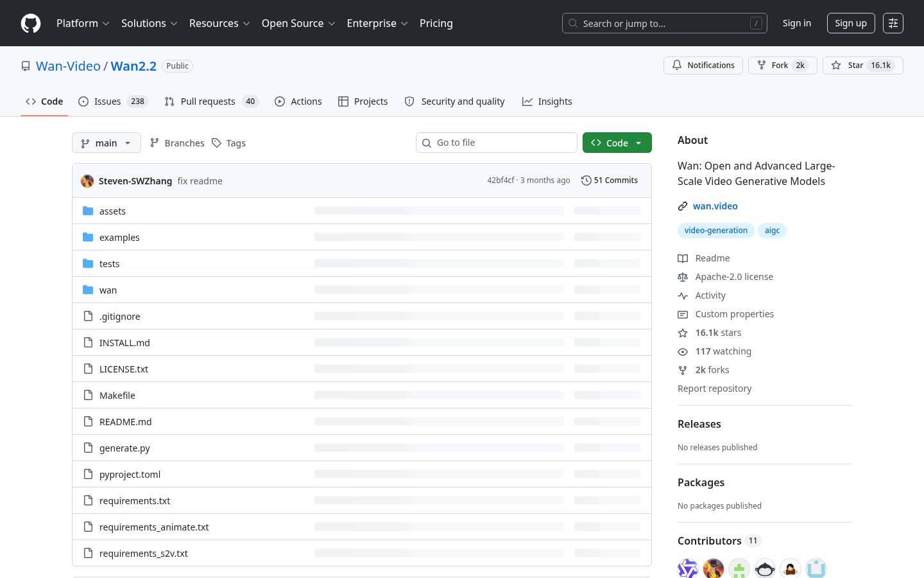Image resolution: width=924 pixels, height=578 pixels.
Task: Click the video-generation topic tag
Action: 716,231
